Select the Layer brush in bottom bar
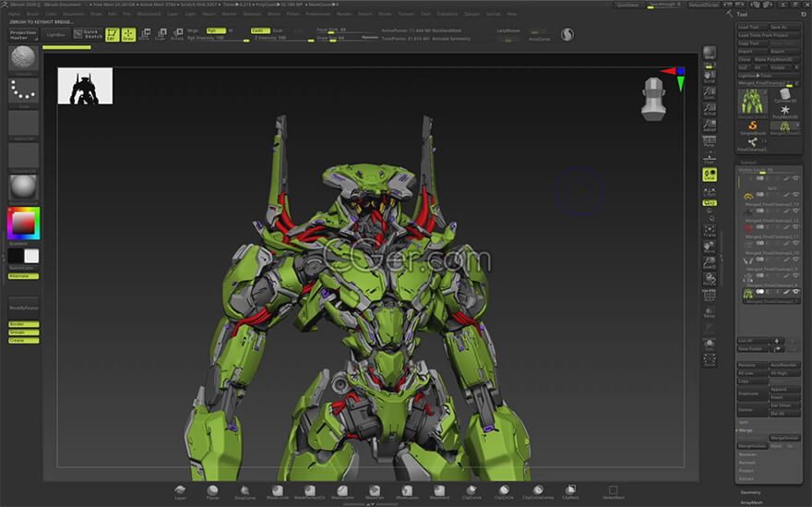 (180, 491)
